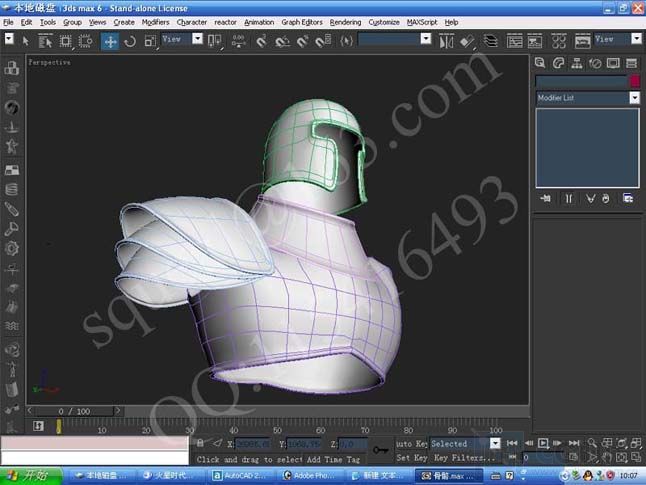Activate the Select and Rotate tool
The width and height of the screenshot is (646, 485).
(130, 41)
